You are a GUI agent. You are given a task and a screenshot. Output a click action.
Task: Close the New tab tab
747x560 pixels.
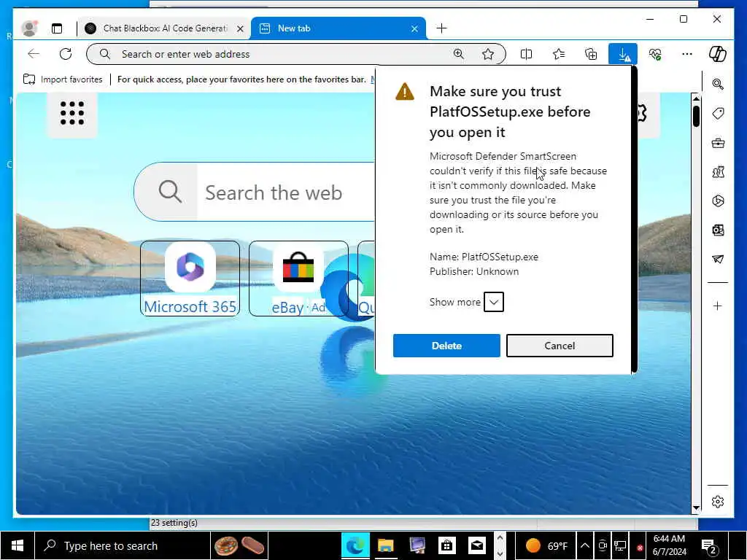point(414,28)
